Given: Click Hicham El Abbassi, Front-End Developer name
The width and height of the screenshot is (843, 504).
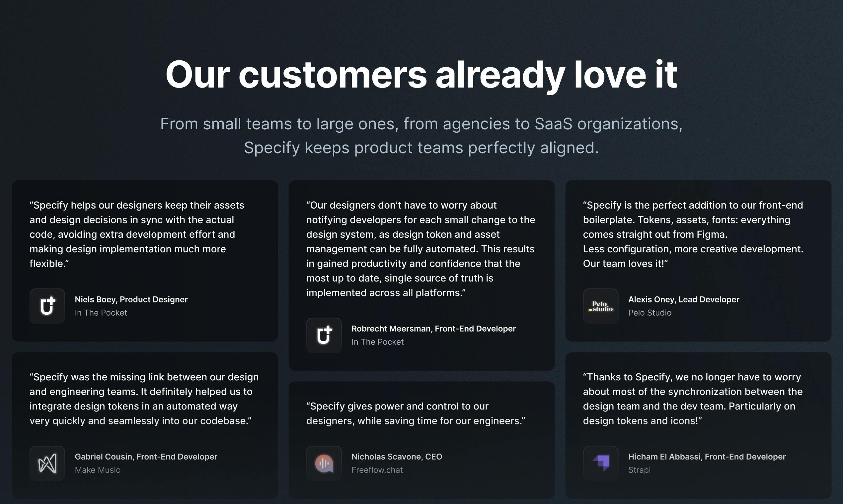Looking at the screenshot, I should 707,457.
